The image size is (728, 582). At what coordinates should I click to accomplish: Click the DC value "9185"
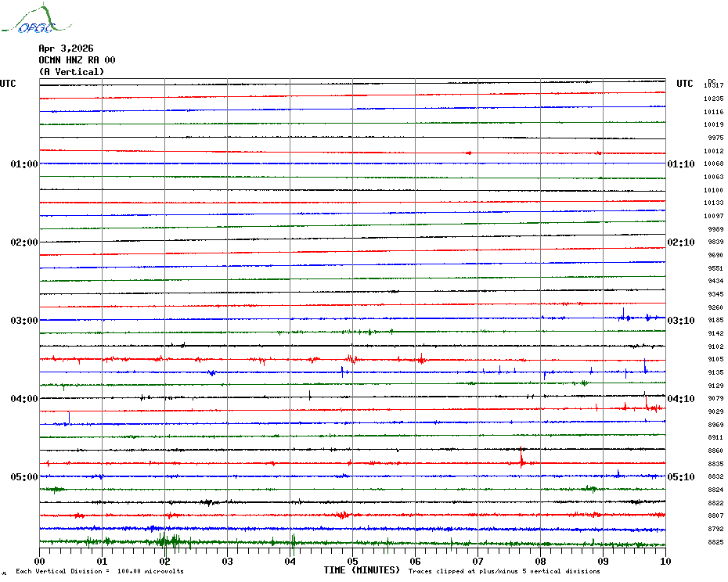715,320
